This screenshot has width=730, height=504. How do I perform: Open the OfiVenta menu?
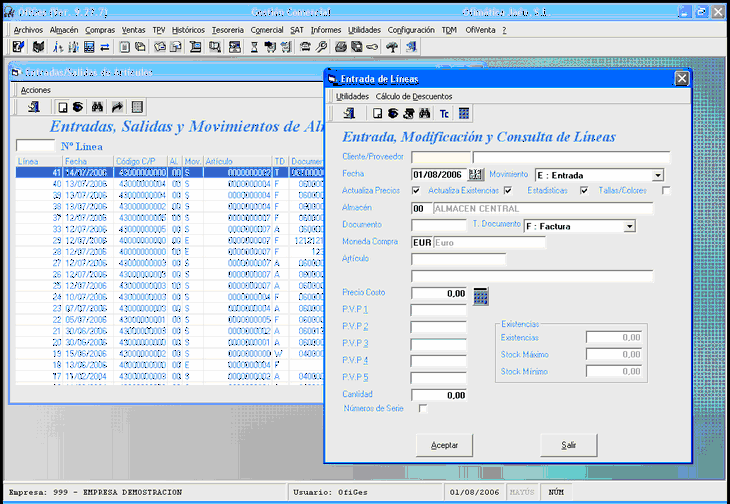480,30
